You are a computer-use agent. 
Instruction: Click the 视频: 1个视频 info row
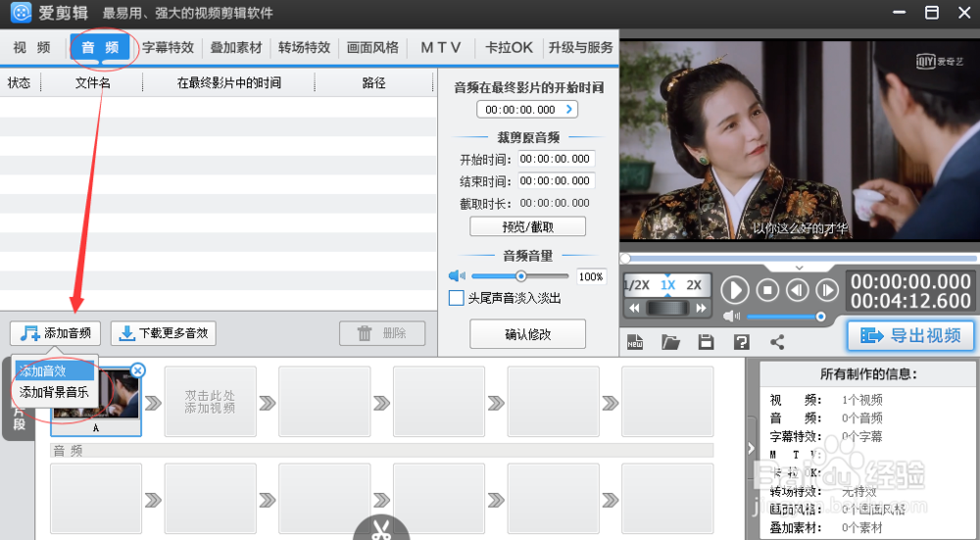point(826,400)
